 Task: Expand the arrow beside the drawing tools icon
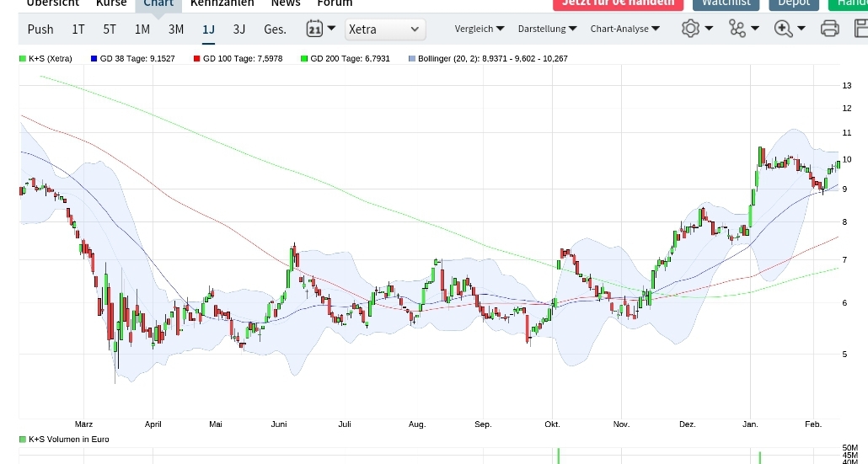click(754, 28)
